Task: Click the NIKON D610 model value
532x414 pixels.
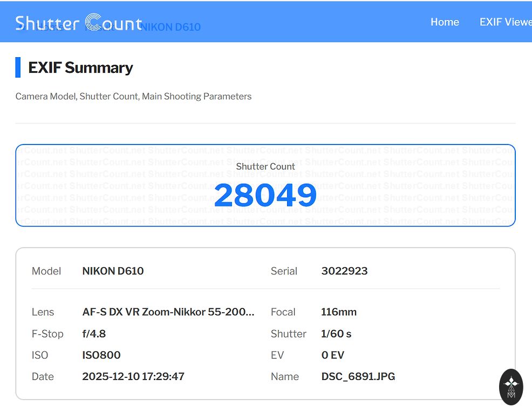Action: [x=113, y=271]
